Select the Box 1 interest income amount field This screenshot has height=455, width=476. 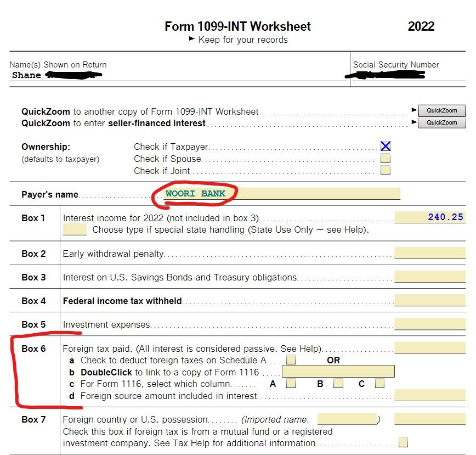tap(429, 217)
